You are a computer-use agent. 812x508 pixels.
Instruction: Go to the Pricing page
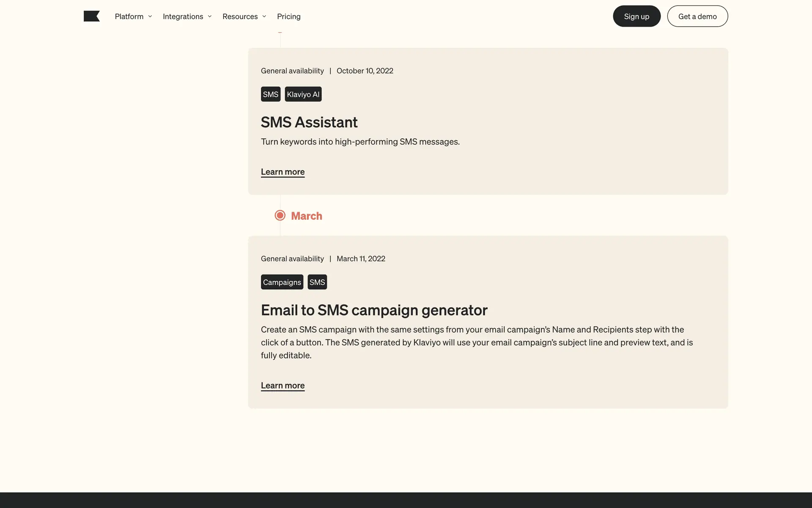coord(288,17)
